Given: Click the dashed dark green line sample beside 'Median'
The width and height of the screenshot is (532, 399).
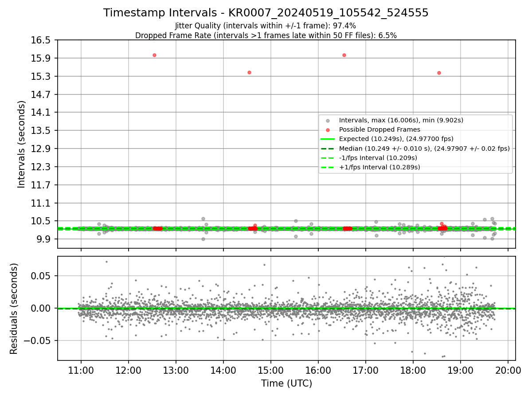Looking at the screenshot, I should tap(327, 149).
